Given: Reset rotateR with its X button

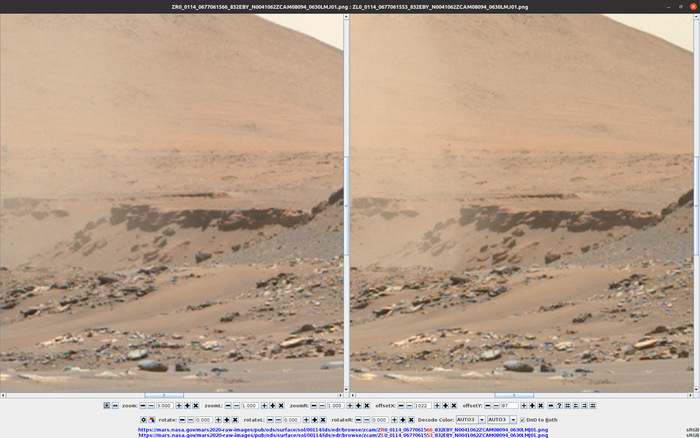Looking at the screenshot, I should [x=411, y=420].
